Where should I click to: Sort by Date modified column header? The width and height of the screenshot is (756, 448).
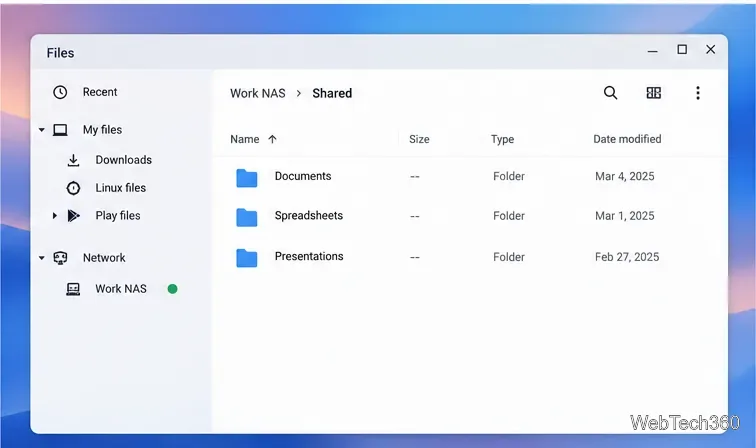tap(627, 139)
